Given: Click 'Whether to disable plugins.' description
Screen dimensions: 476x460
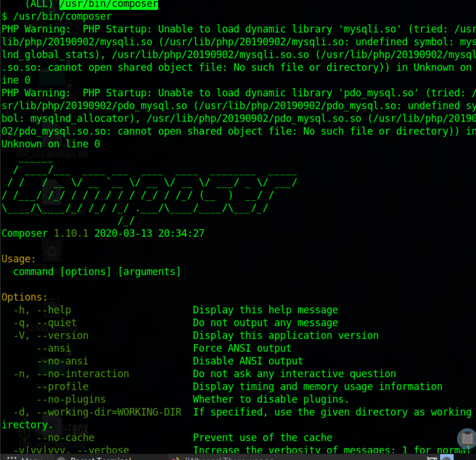Looking at the screenshot, I should (271, 399).
